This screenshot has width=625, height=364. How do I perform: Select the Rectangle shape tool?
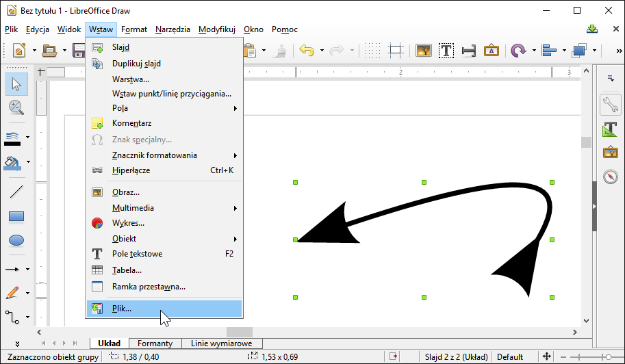16,216
